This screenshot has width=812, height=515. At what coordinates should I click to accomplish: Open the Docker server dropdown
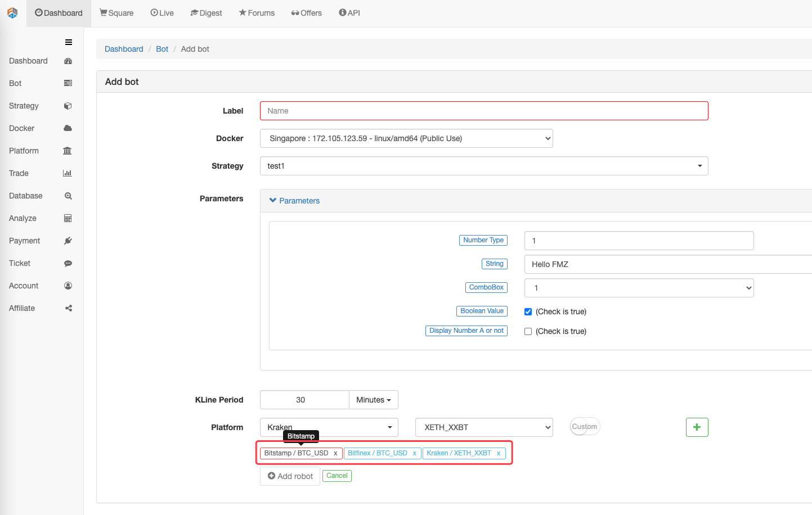406,138
